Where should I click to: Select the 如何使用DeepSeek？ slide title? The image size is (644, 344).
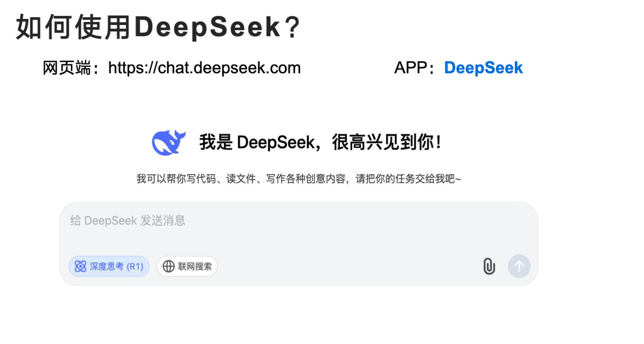click(x=158, y=28)
